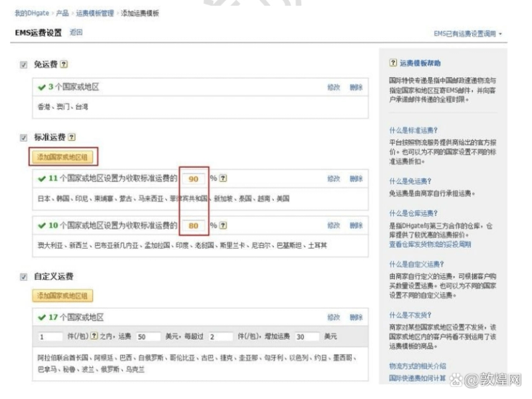Image resolution: width=532 pixels, height=399 pixels.
Task: Uncheck the 免运费 checkbox
Action: tap(23, 65)
